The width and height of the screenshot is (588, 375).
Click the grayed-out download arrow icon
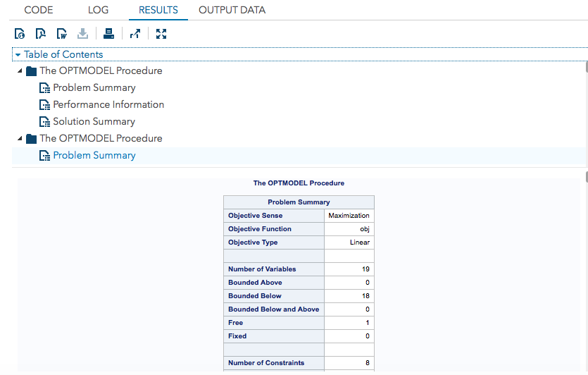coord(82,33)
